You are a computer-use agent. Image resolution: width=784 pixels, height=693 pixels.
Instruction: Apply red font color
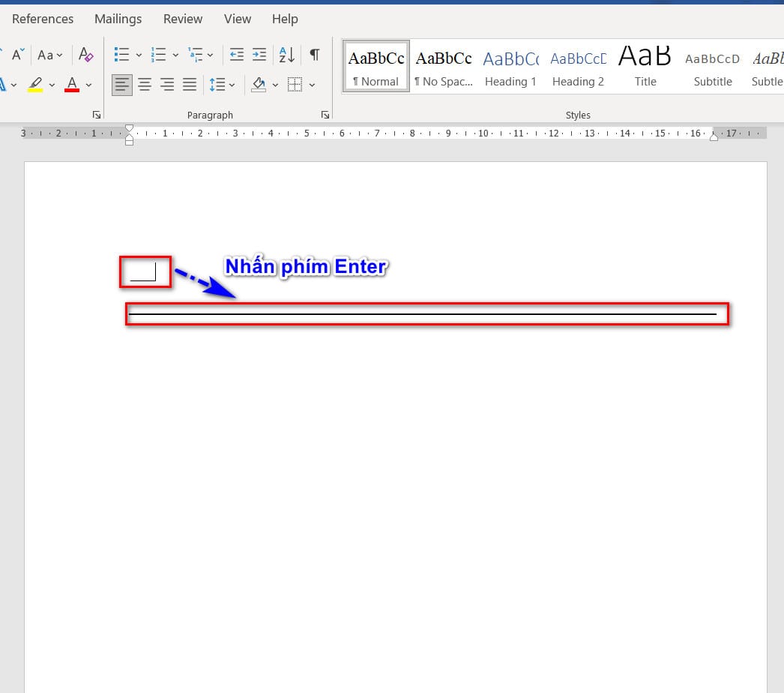(x=72, y=85)
